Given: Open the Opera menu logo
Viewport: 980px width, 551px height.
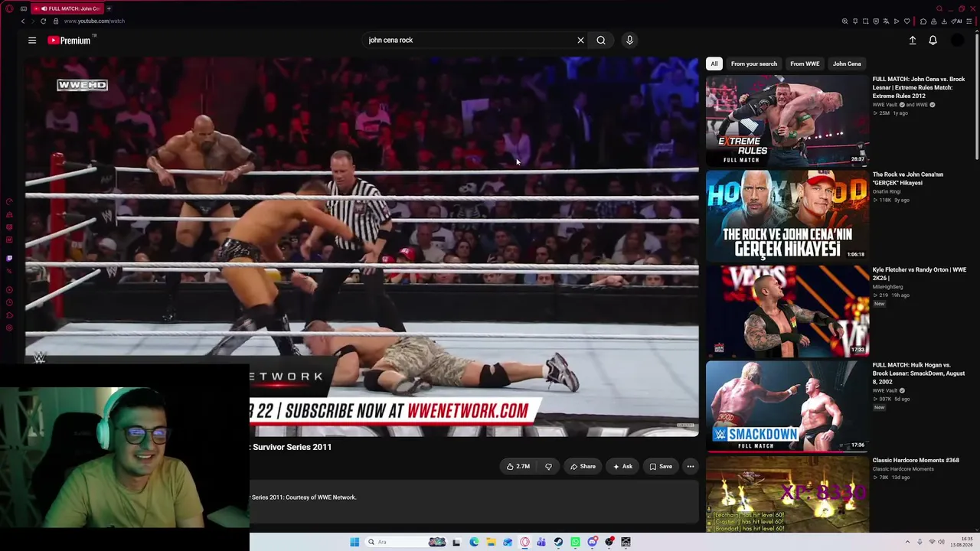Looking at the screenshot, I should pyautogui.click(x=9, y=8).
